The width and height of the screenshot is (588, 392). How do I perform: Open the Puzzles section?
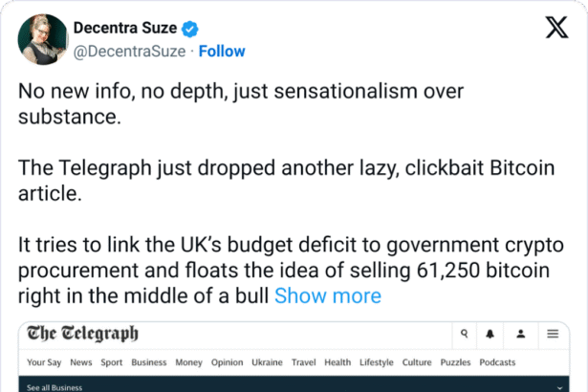(x=455, y=362)
